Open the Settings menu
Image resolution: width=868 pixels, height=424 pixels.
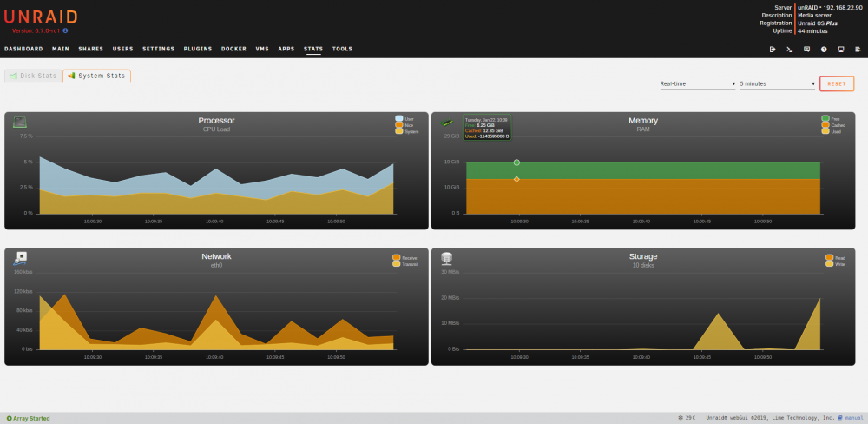pyautogui.click(x=158, y=49)
